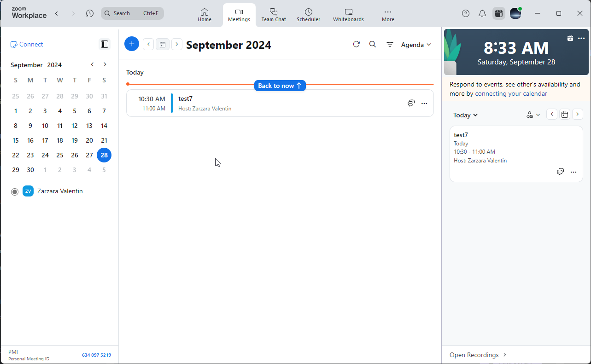This screenshot has height=364, width=591.
Task: Refresh the meetings list
Action: pyautogui.click(x=356, y=44)
